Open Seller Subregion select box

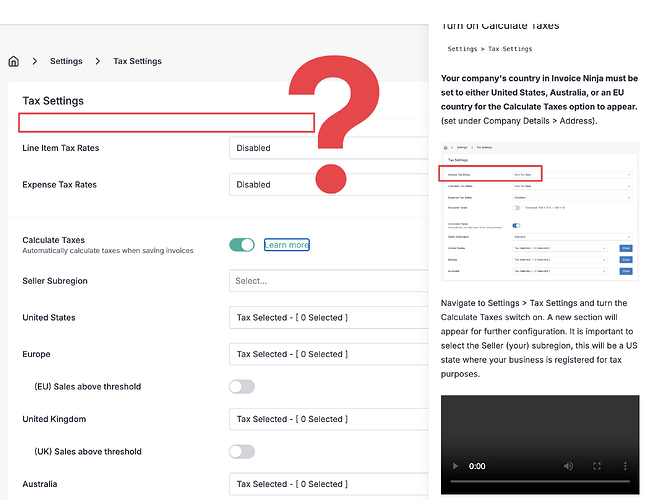329,281
